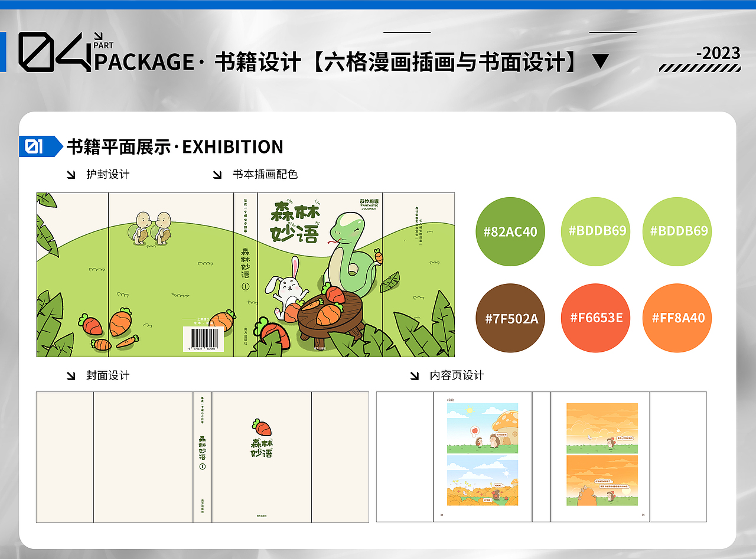Screen dimensions: 756x559
Task: Click the PART label next to 04
Action: (x=103, y=45)
